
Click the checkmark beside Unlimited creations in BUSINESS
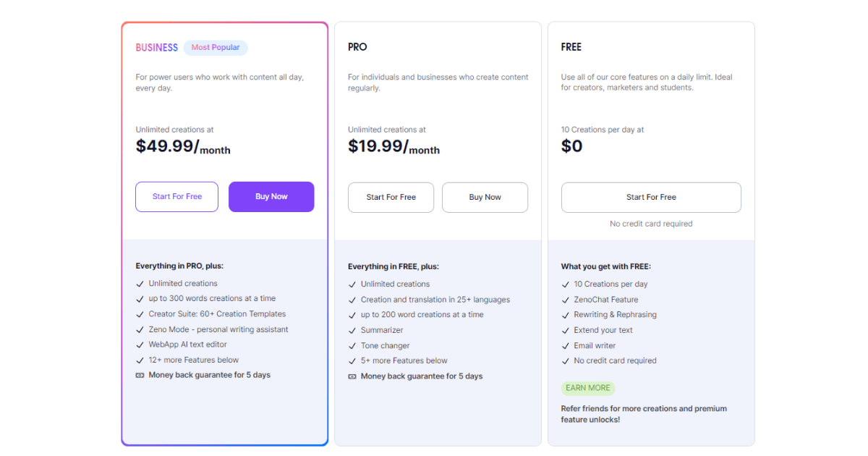click(140, 284)
